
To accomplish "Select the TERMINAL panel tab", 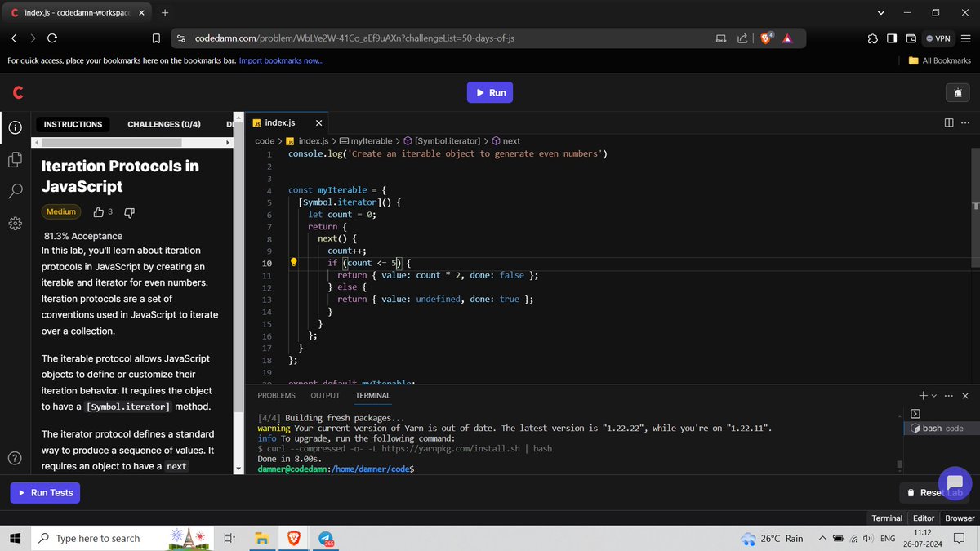I will pyautogui.click(x=372, y=395).
